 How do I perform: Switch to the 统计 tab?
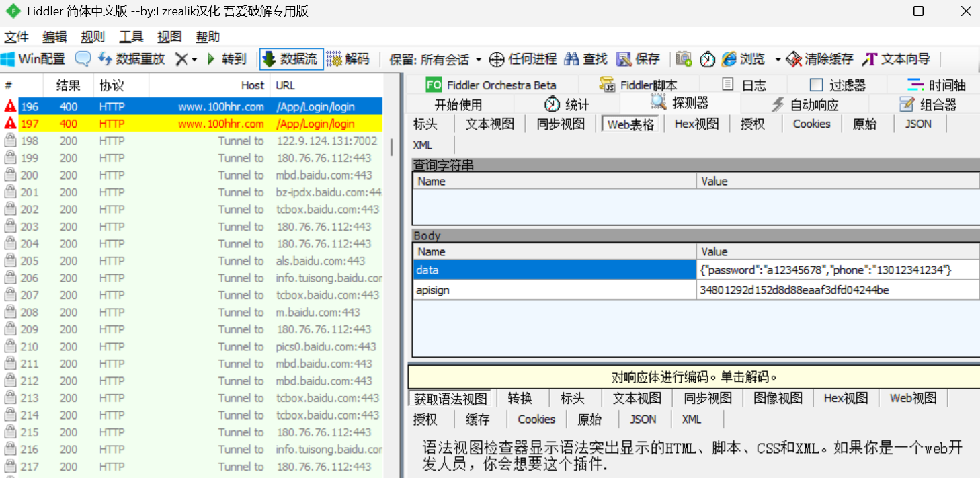tap(567, 104)
